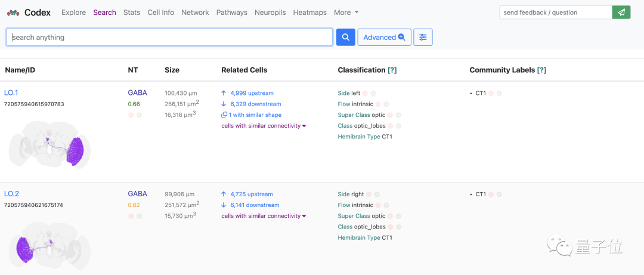Expand "cells with similar connectivity" for LO.1
The width and height of the screenshot is (644, 275).
263,126
